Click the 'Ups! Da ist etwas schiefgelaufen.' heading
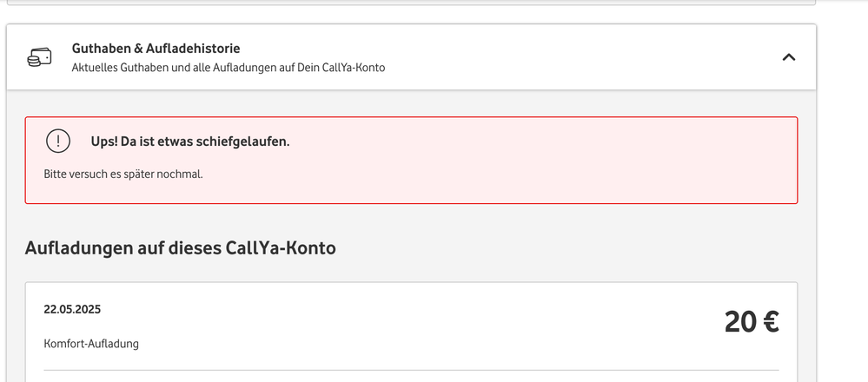Screen dimensions: 868x382 [x=189, y=141]
